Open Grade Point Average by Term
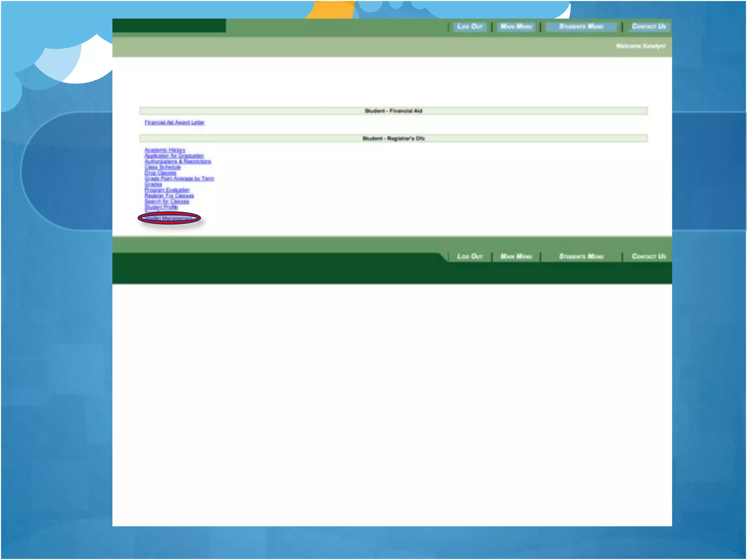 coord(179,179)
